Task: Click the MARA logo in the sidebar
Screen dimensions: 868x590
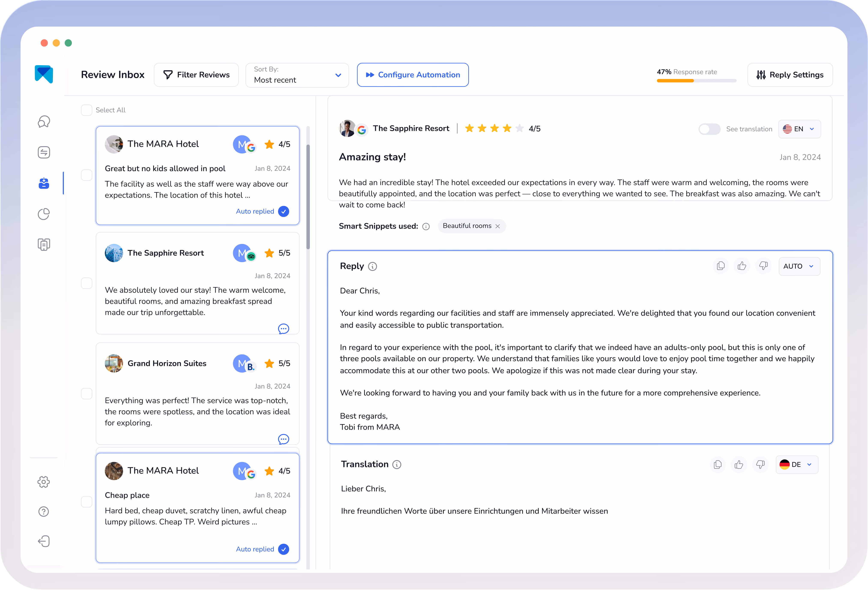Action: coord(44,74)
